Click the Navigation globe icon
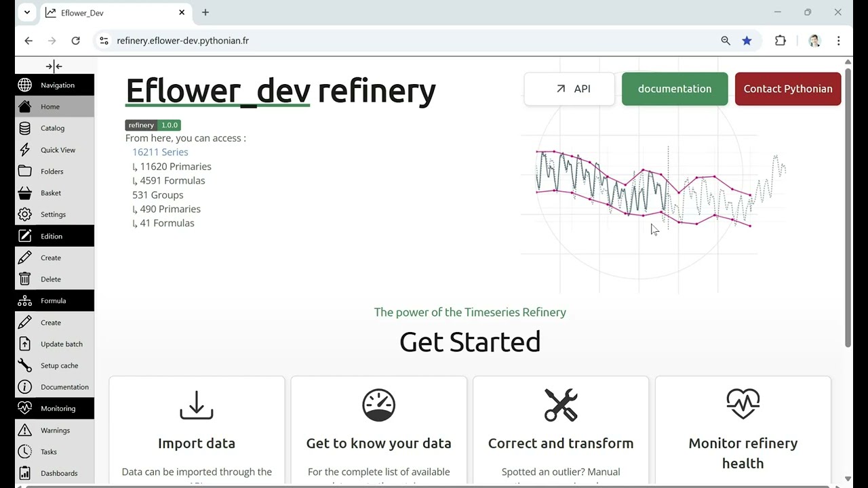 click(x=25, y=85)
